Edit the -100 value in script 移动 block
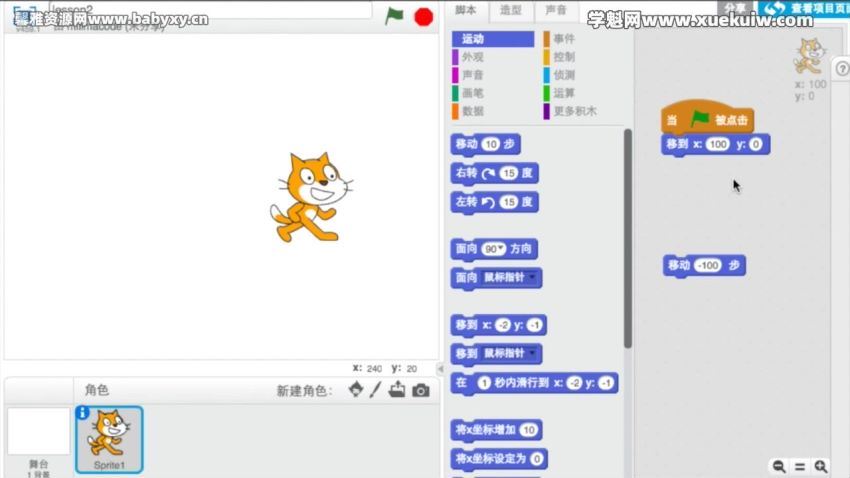Viewport: 850px width, 478px height. 708,266
